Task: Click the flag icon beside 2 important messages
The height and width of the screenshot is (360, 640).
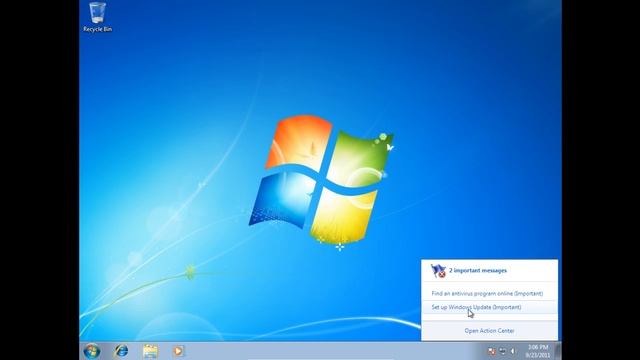Action: click(438, 271)
